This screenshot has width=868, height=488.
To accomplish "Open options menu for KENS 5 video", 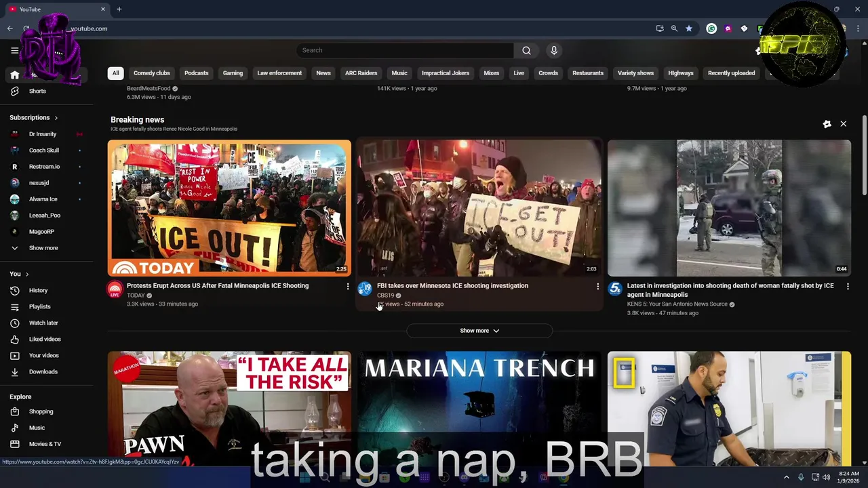I will [x=848, y=287].
